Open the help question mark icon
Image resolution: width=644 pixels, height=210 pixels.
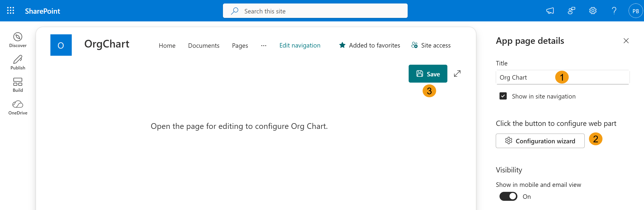coord(614,11)
